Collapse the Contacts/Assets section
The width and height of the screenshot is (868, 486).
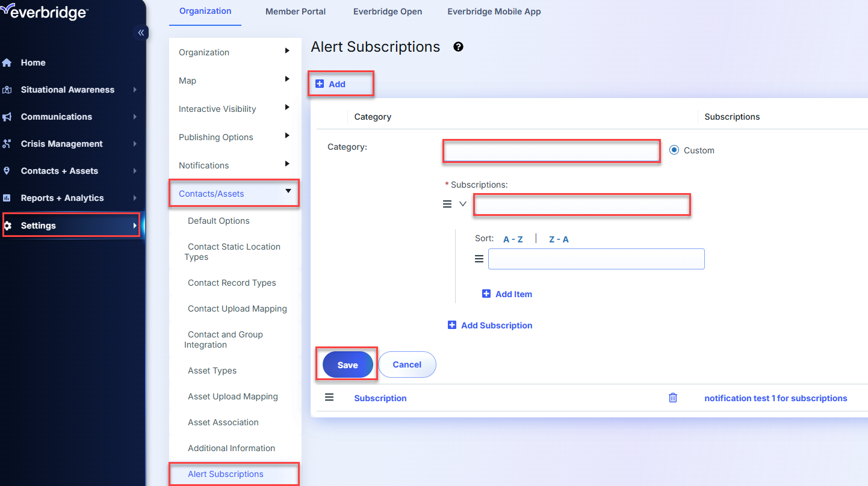coord(288,191)
